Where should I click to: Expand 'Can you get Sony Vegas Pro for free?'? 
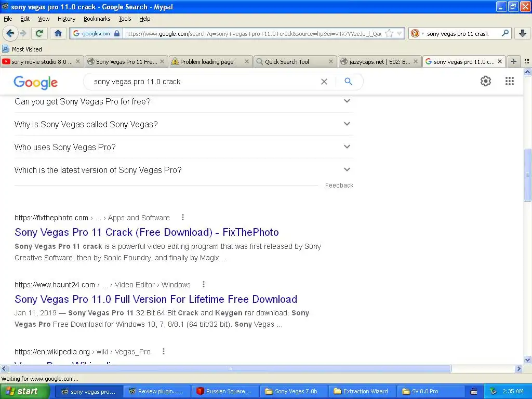(x=183, y=101)
